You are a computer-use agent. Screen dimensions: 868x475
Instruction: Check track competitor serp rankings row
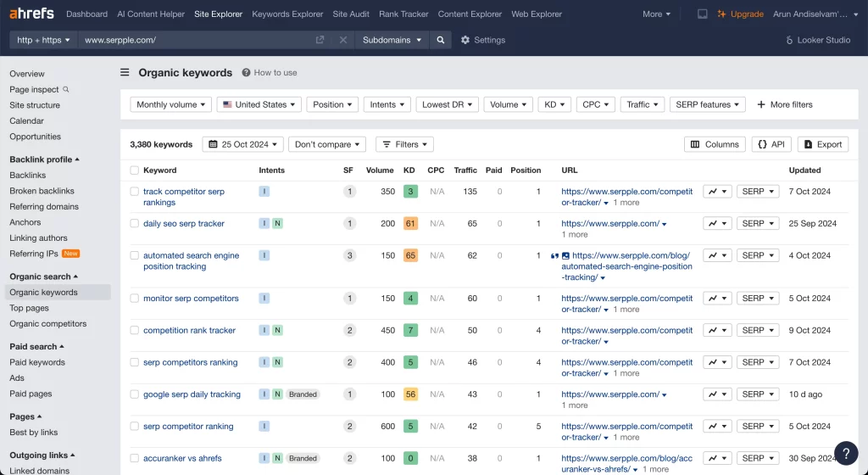pyautogui.click(x=134, y=192)
